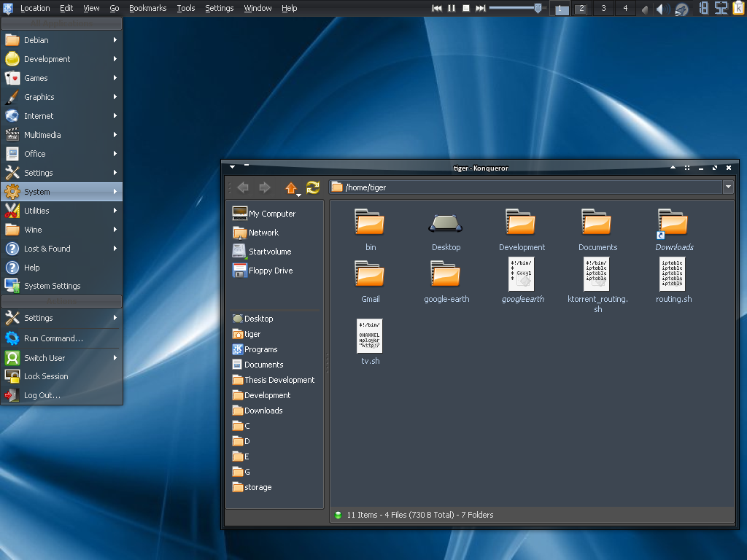
Task: Switch to virtual desktop 4
Action: point(625,9)
